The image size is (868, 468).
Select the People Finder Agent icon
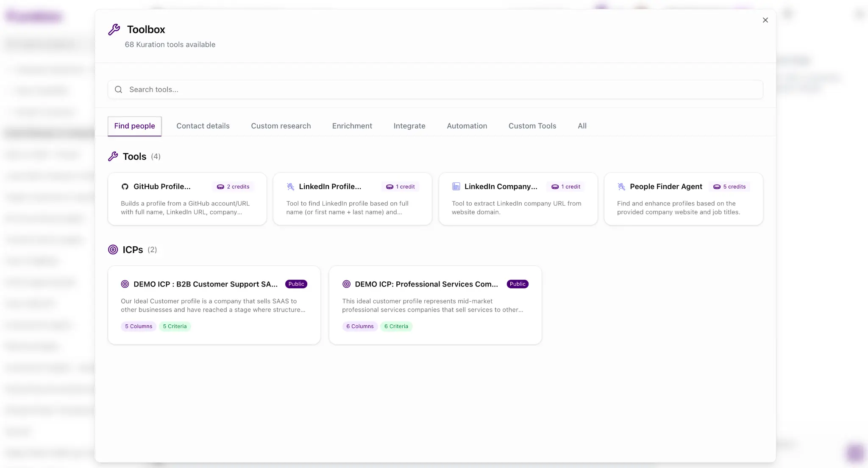click(621, 187)
